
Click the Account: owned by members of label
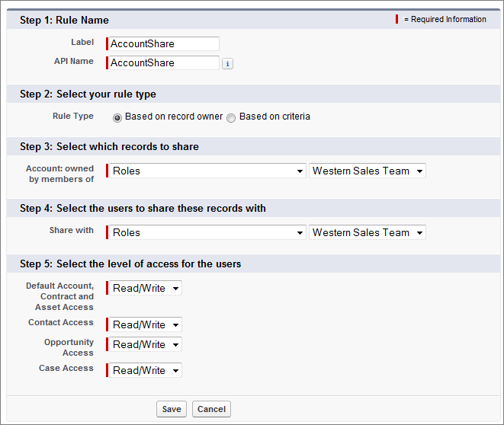[x=60, y=174]
